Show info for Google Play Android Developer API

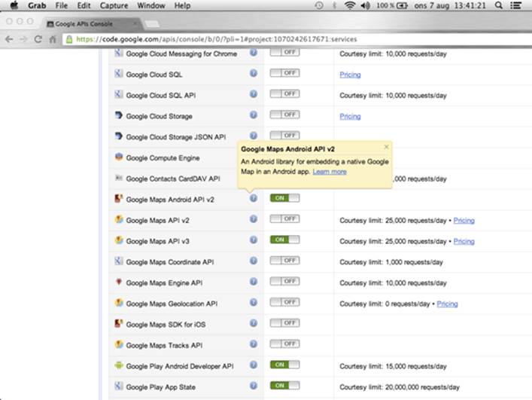[x=254, y=365]
